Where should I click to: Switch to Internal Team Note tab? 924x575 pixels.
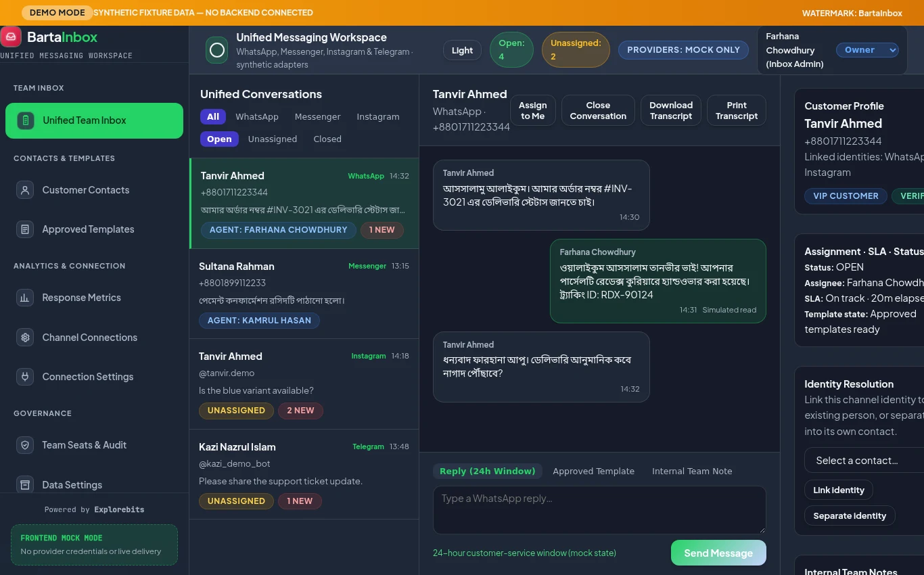[692, 471]
